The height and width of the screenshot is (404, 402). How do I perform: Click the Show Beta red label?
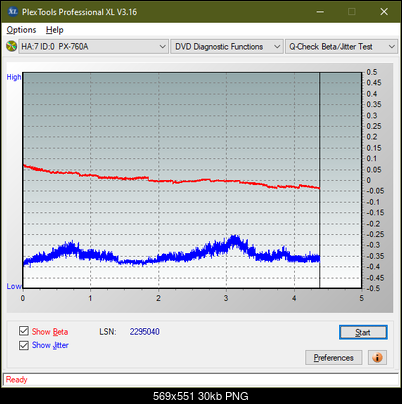[x=50, y=332]
